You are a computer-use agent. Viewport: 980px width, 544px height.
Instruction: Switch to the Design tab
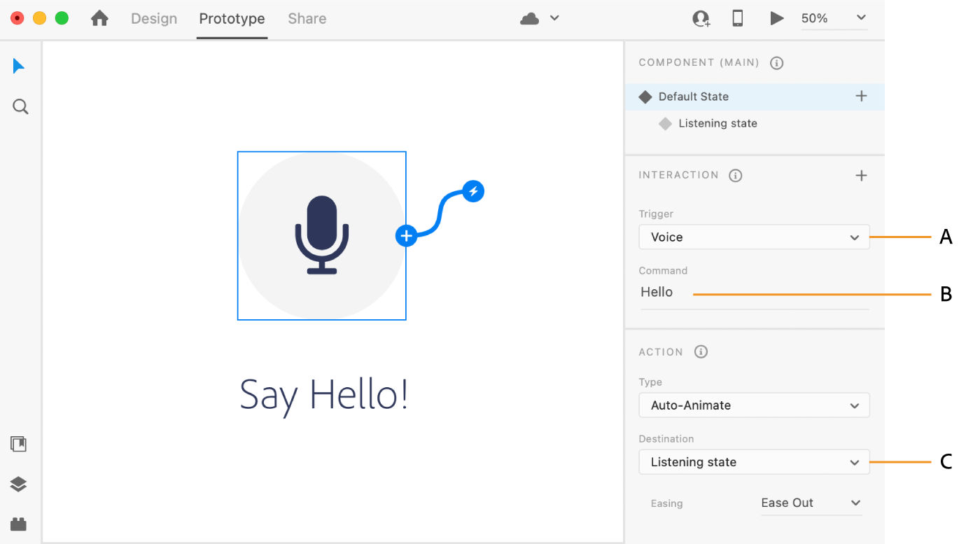pos(154,19)
